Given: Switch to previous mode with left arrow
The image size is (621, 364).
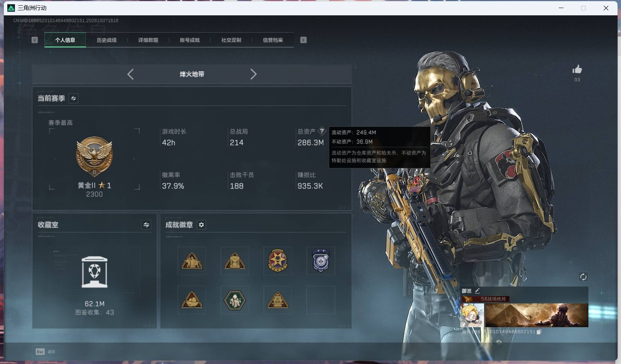Looking at the screenshot, I should pyautogui.click(x=130, y=74).
